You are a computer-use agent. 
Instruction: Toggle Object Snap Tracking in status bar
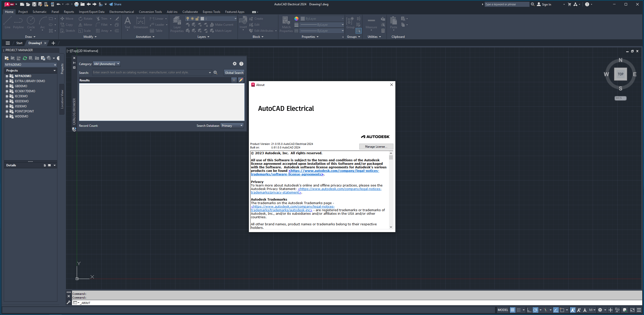tap(556, 310)
